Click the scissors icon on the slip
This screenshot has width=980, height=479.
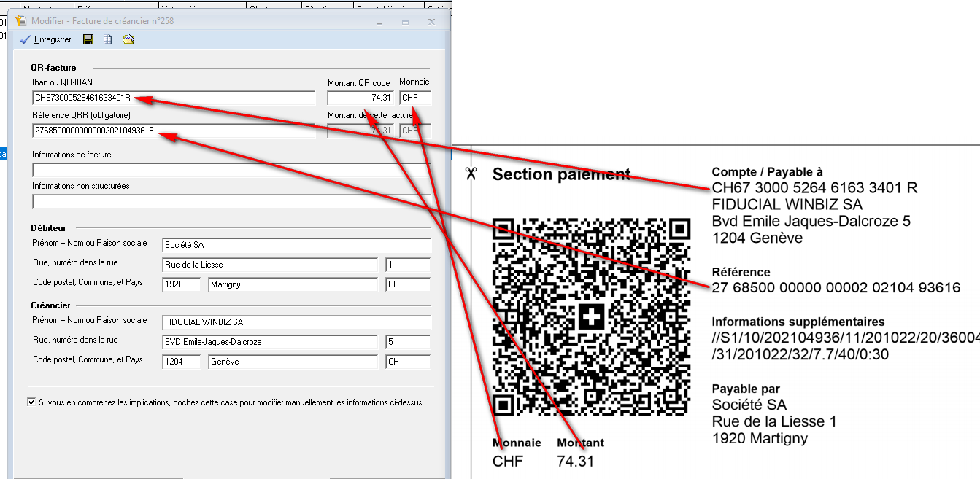[471, 174]
